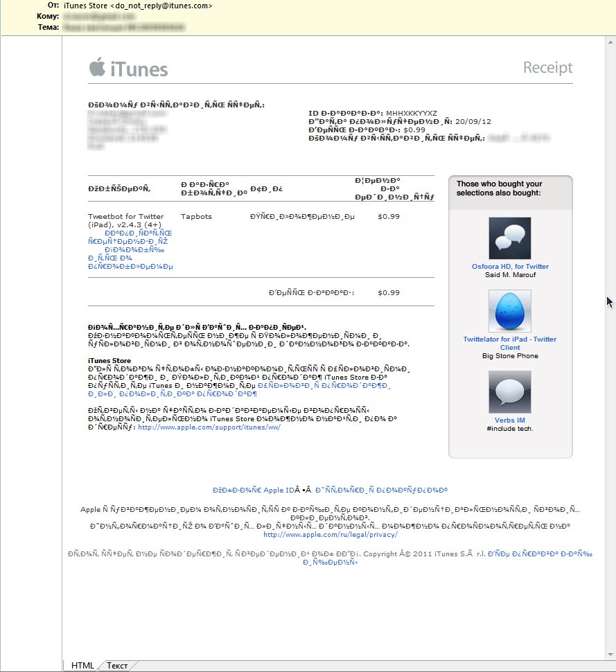Click the Receipt heading text
The width and height of the screenshot is (616, 672).
click(548, 67)
